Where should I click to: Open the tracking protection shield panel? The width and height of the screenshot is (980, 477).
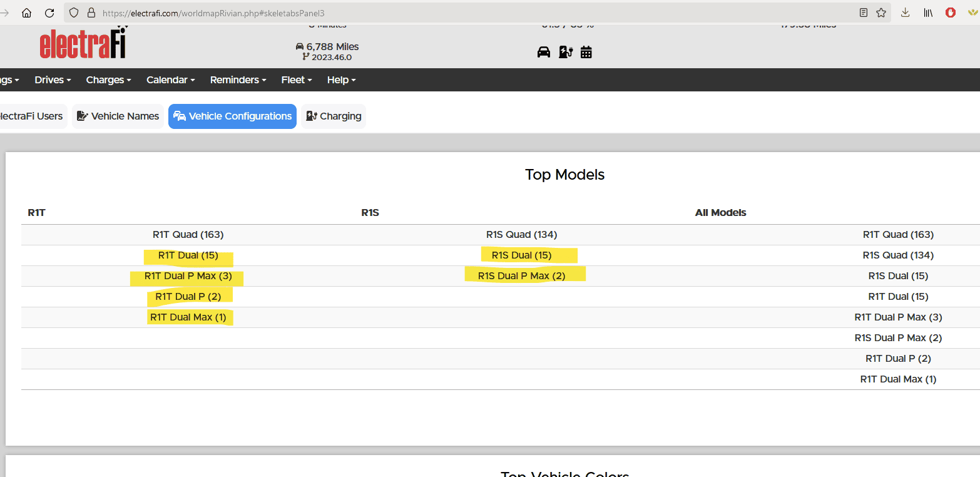(x=74, y=13)
